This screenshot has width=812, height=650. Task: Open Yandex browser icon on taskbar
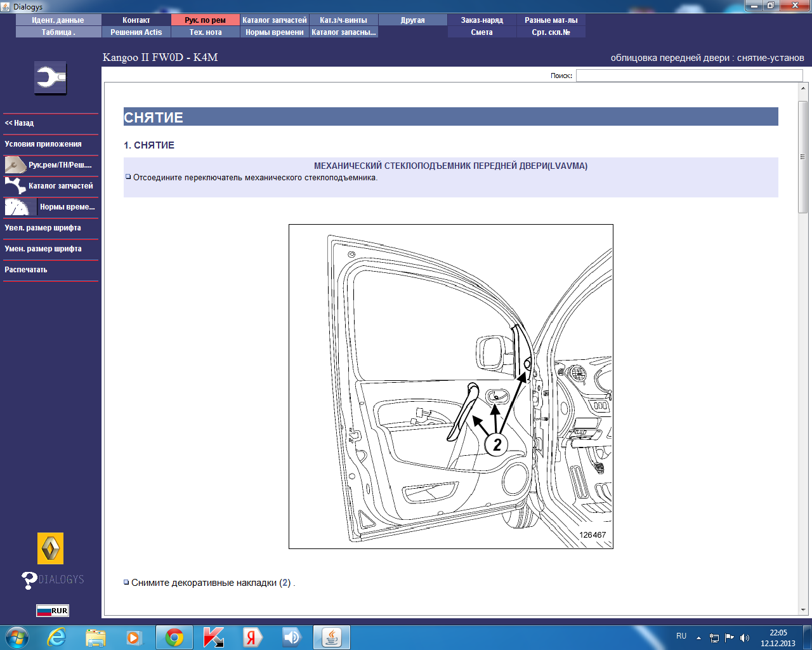252,637
